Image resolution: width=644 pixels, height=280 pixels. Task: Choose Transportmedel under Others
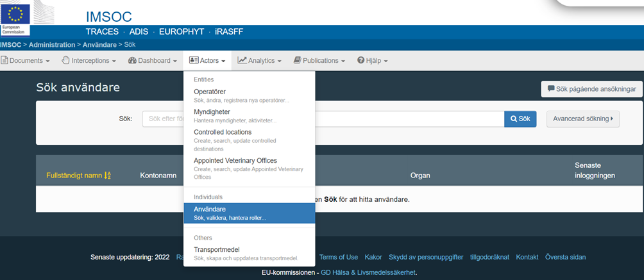tap(249, 254)
